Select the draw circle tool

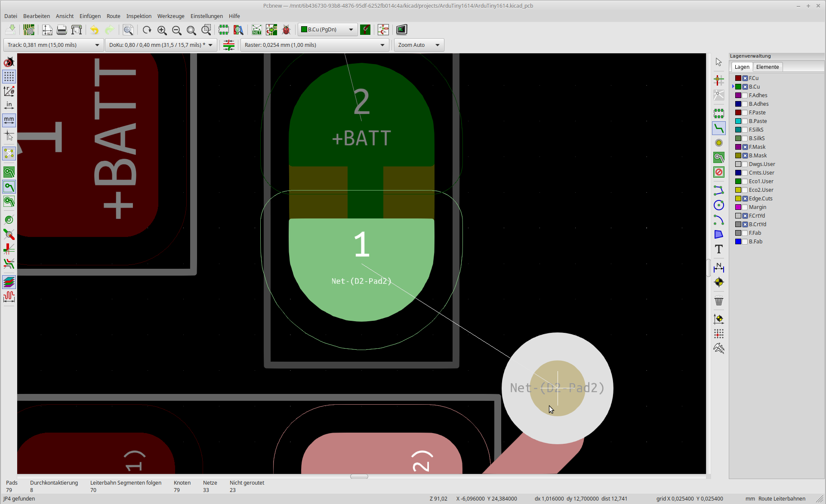click(719, 205)
